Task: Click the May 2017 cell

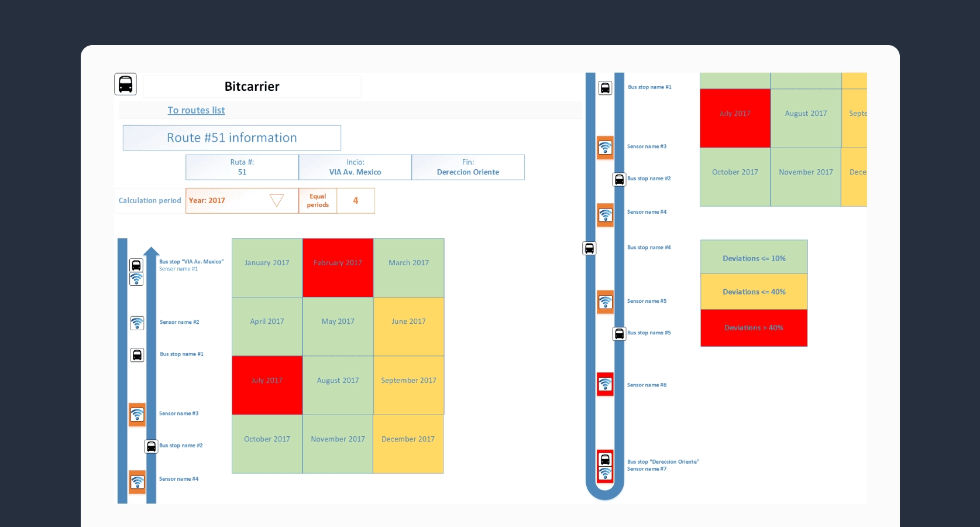Action: pos(338,327)
